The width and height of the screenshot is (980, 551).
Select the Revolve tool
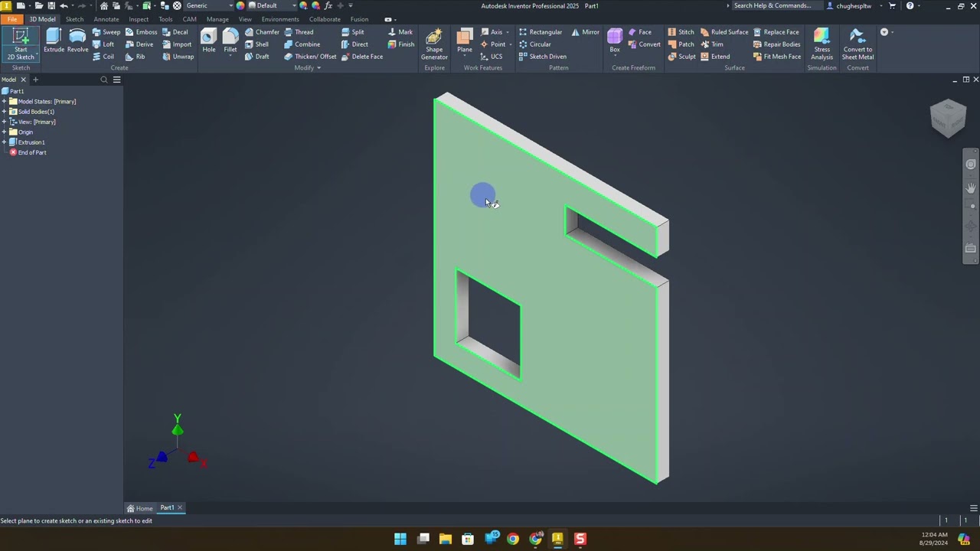[77, 41]
